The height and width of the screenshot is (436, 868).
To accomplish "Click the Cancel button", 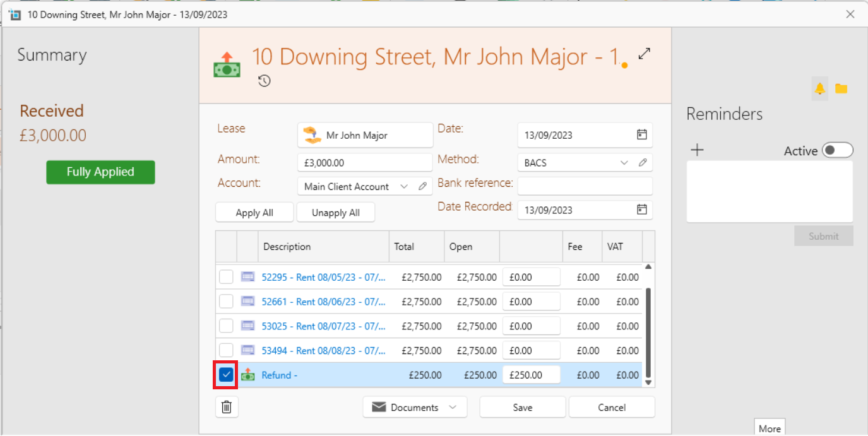I will (612, 408).
